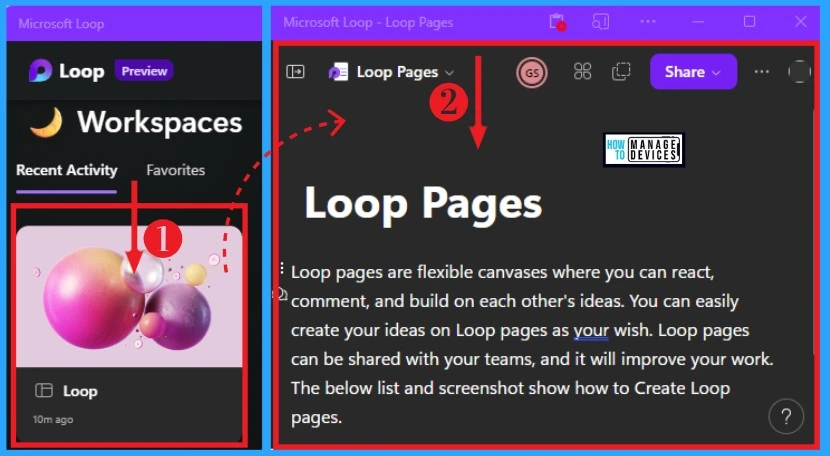The height and width of the screenshot is (456, 830).
Task: Open the page more options ellipsis
Action: click(762, 71)
